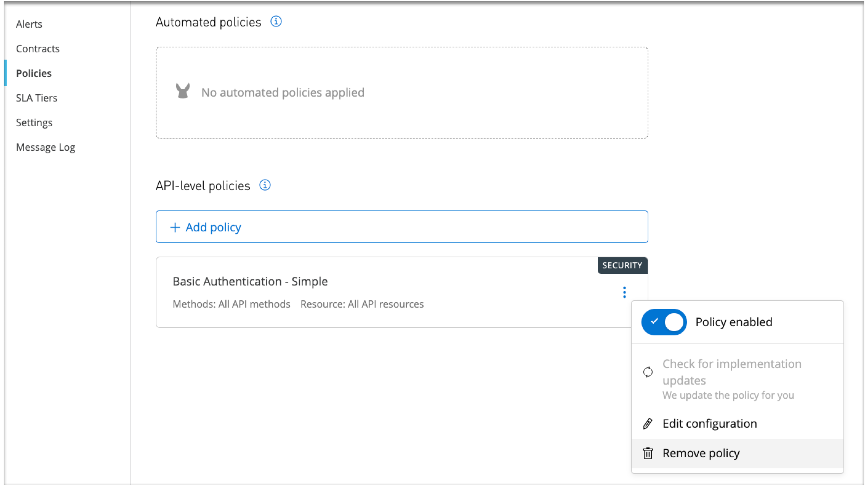Click the three-dot menu on Basic Authentication policy
Image resolution: width=868 pixels, height=491 pixels.
pyautogui.click(x=624, y=292)
